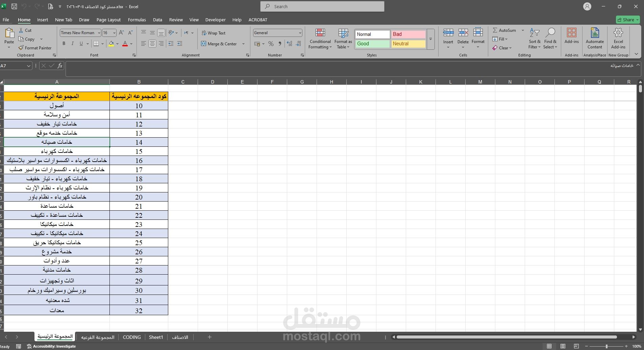Apply percent style format

[271, 44]
